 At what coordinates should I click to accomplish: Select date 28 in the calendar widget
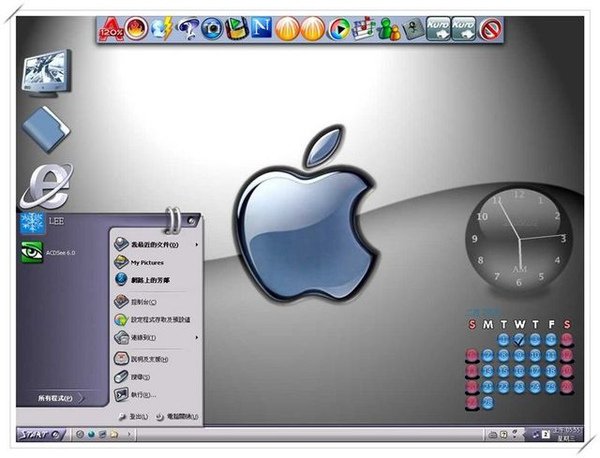click(x=488, y=402)
